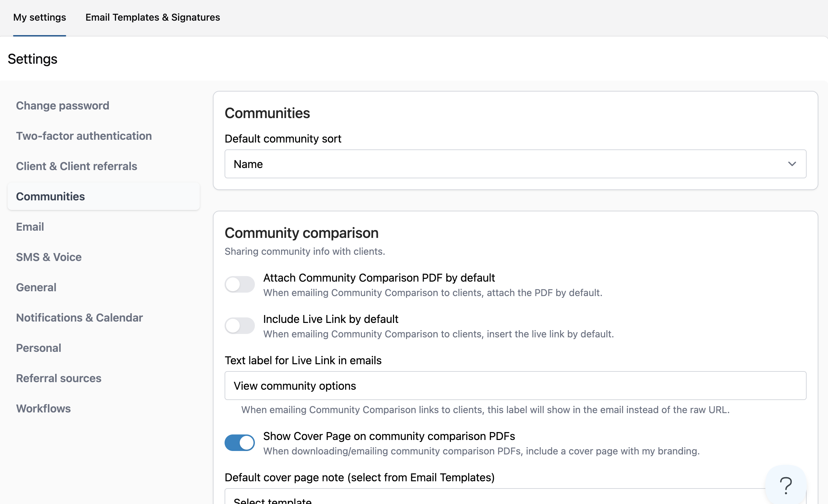Open the General settings section

click(x=36, y=287)
